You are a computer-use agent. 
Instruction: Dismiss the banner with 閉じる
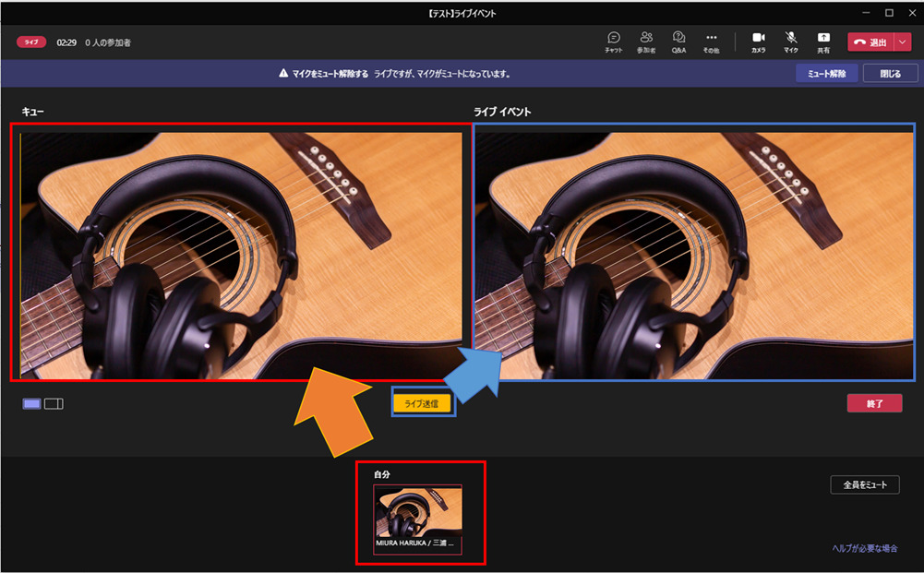pyautogui.click(x=890, y=74)
